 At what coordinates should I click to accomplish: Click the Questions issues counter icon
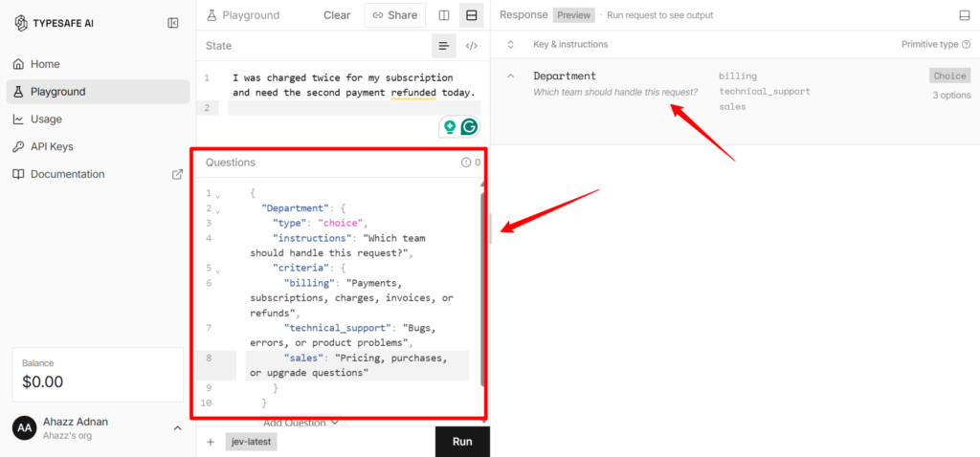tap(466, 163)
